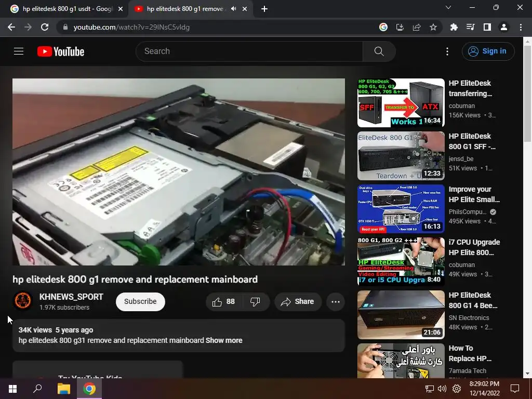The image size is (532, 399).
Task: Open Windows taskbar search
Action: [x=37, y=389]
